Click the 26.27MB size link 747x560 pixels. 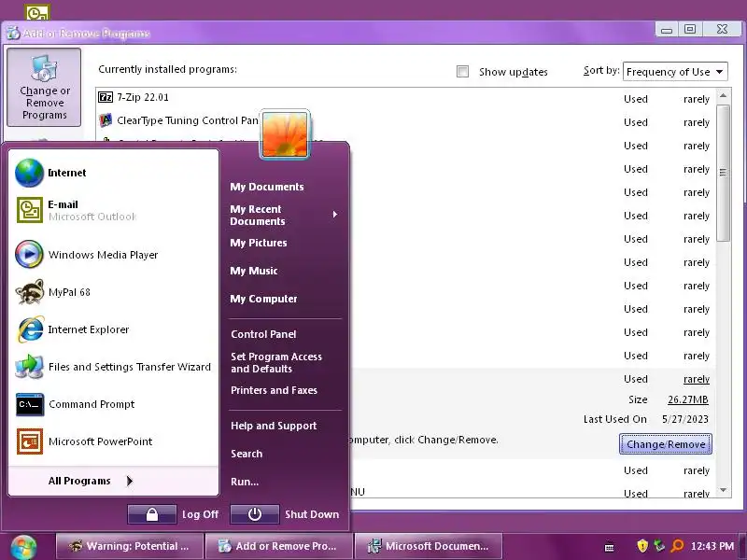pyautogui.click(x=688, y=399)
